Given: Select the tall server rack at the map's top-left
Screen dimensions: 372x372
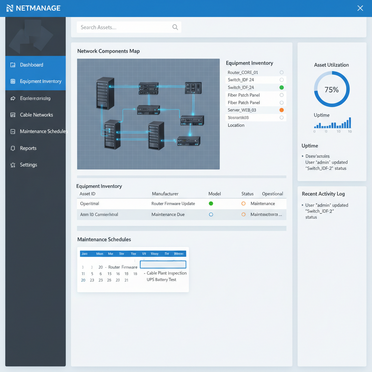Looking at the screenshot, I should (105, 93).
